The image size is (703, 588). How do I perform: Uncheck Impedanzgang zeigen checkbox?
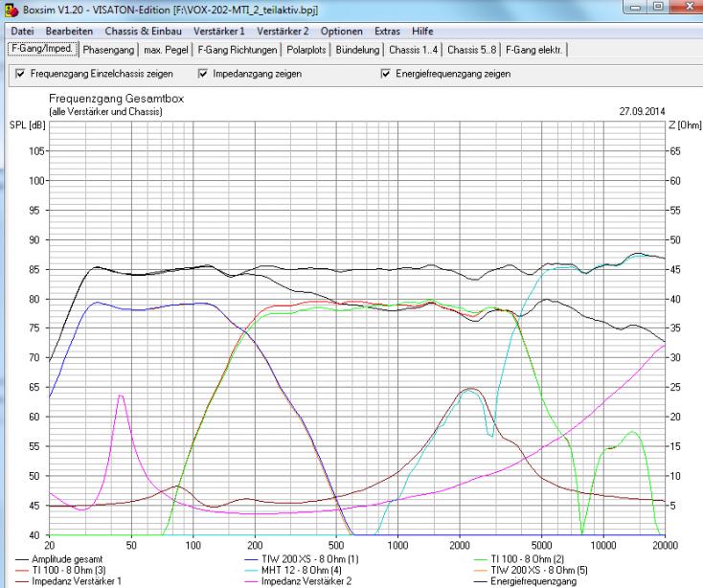click(203, 74)
